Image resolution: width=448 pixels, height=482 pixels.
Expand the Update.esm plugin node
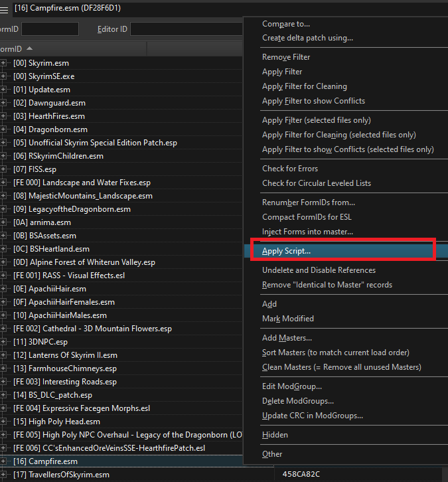point(3,90)
